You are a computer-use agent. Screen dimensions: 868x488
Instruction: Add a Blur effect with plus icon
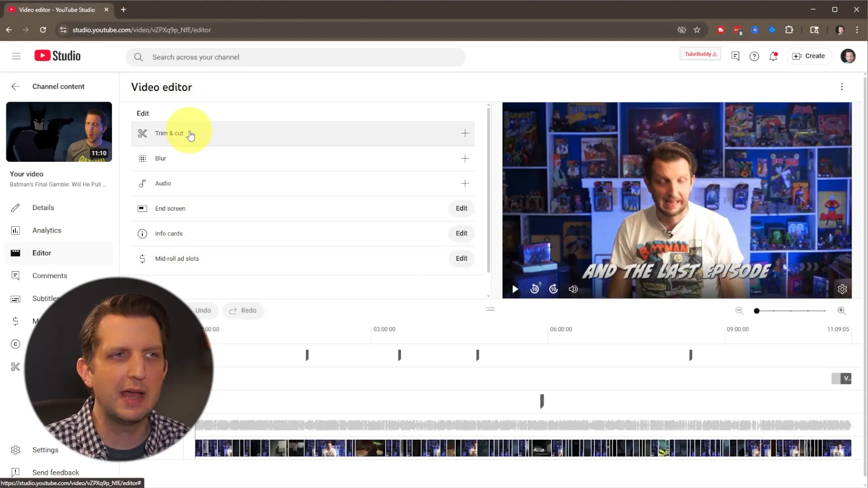pyautogui.click(x=465, y=158)
